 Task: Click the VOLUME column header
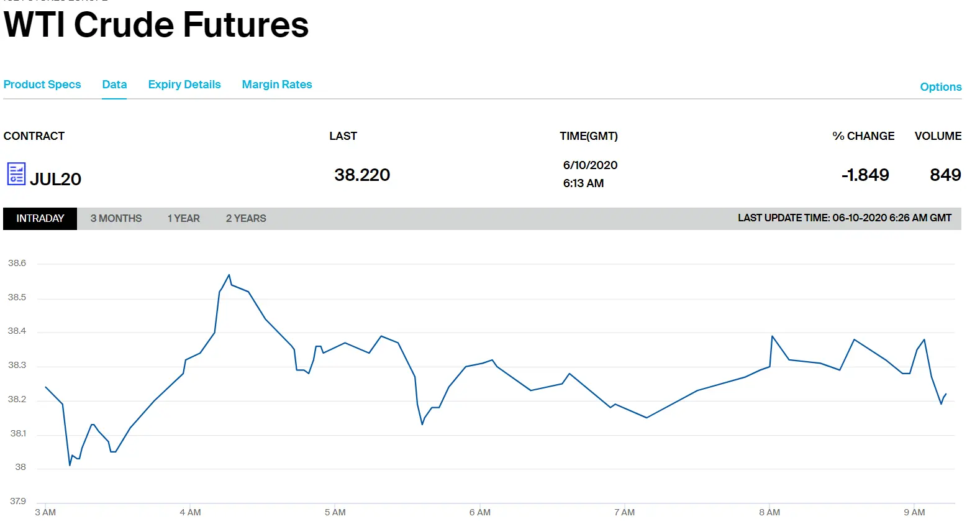coord(938,136)
